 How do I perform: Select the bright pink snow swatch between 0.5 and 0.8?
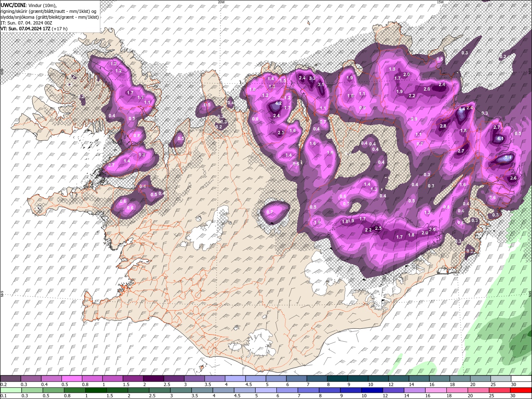pos(71,379)
